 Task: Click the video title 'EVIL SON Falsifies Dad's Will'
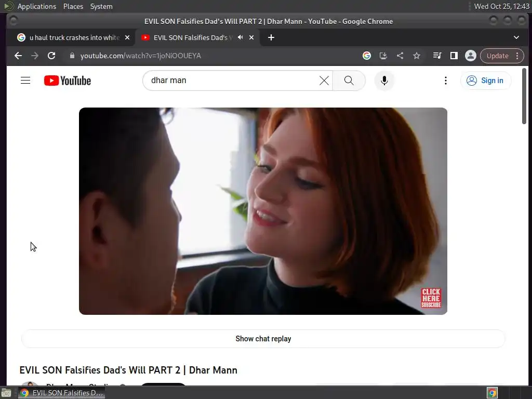[128, 370]
